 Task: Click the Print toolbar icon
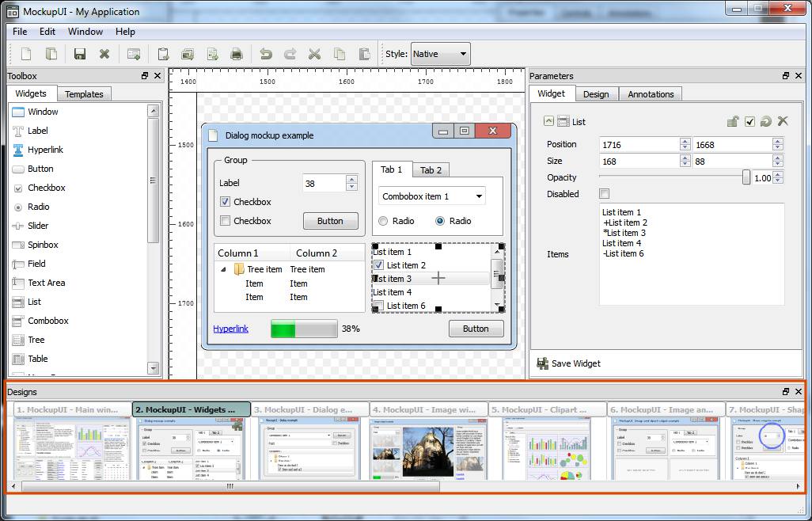tap(236, 54)
